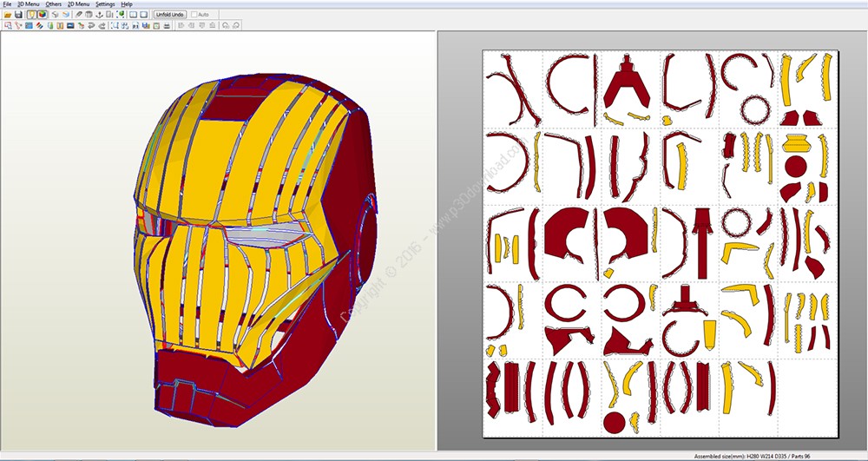Enable the Auto checkbox

click(x=194, y=15)
